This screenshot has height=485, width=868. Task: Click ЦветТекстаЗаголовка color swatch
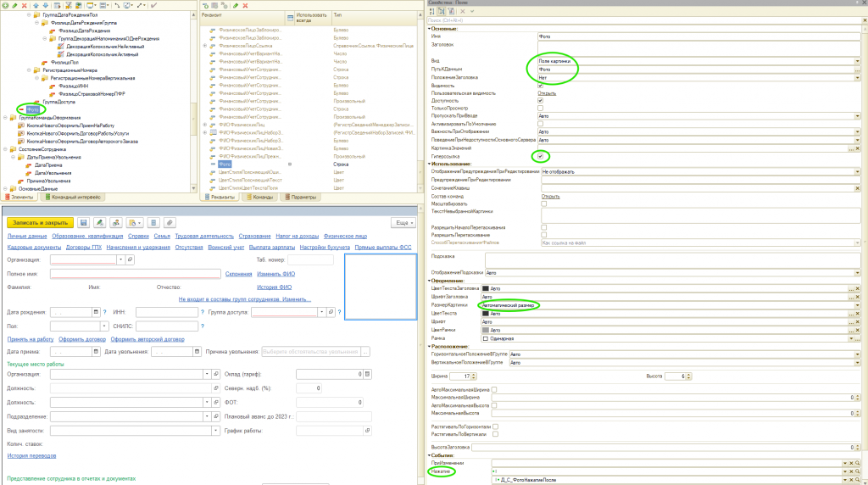486,288
